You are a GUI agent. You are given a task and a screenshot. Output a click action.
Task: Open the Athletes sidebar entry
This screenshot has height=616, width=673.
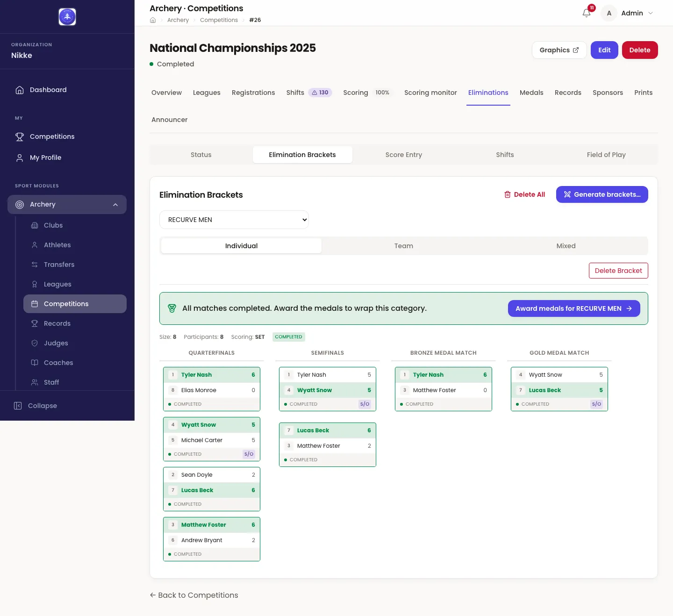[75, 245]
